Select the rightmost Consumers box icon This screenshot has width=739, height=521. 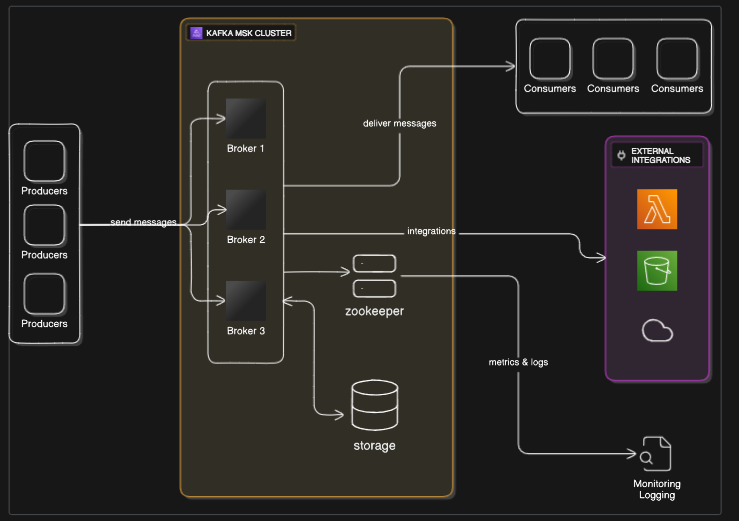click(677, 59)
